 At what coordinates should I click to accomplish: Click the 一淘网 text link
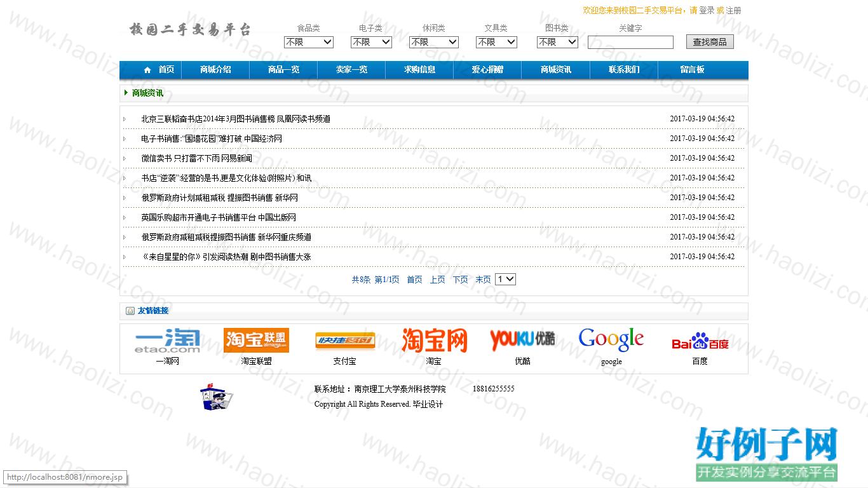[x=167, y=361]
